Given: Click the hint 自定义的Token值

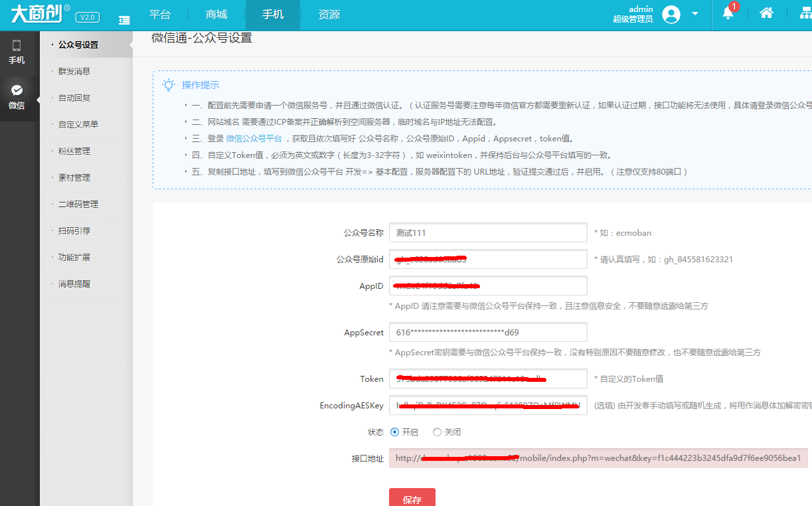Looking at the screenshot, I should tap(629, 379).
